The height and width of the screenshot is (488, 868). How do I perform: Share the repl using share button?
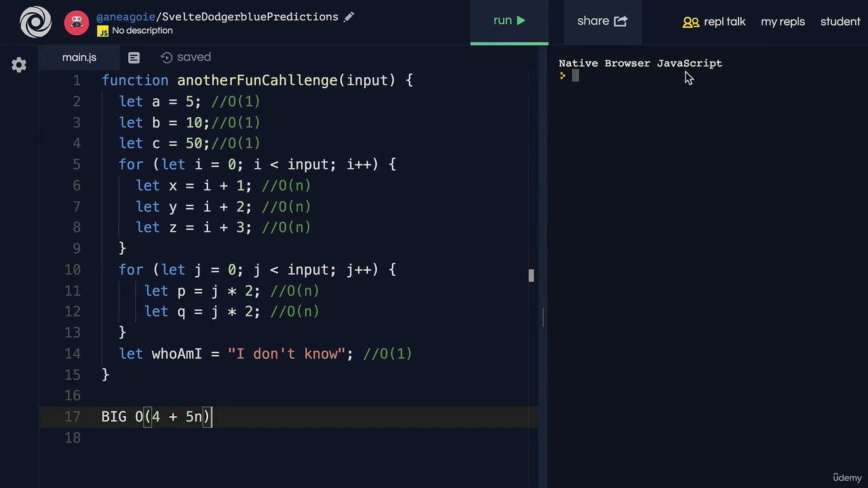point(602,21)
